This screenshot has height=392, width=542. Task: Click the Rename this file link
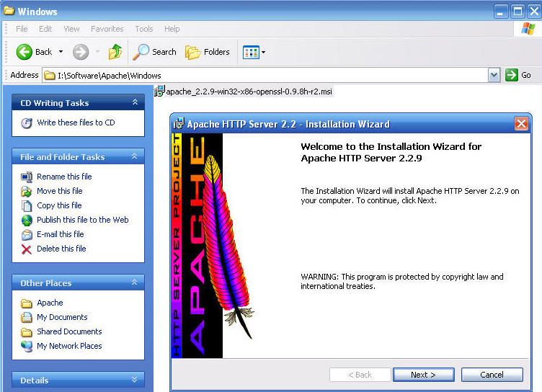tap(64, 177)
